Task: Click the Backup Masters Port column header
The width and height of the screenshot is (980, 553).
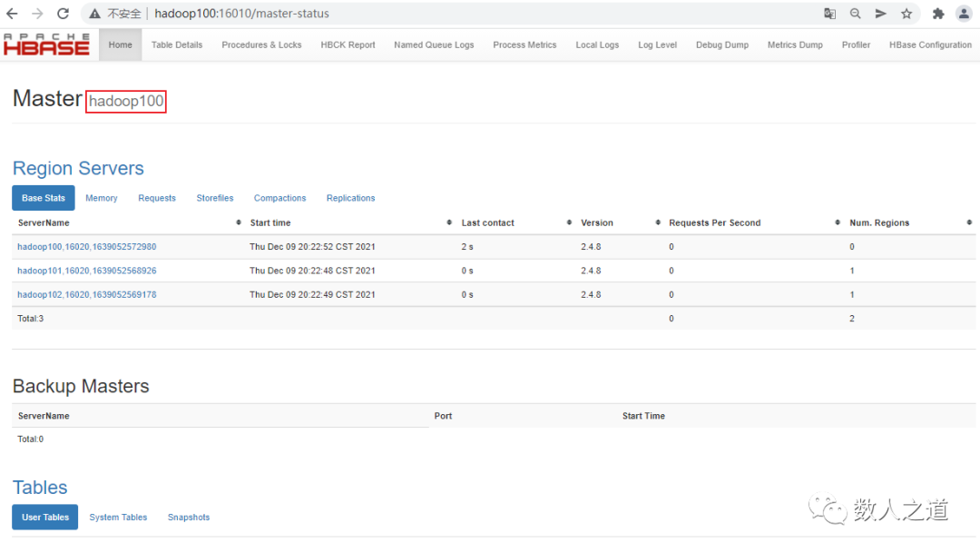Action: [x=443, y=415]
